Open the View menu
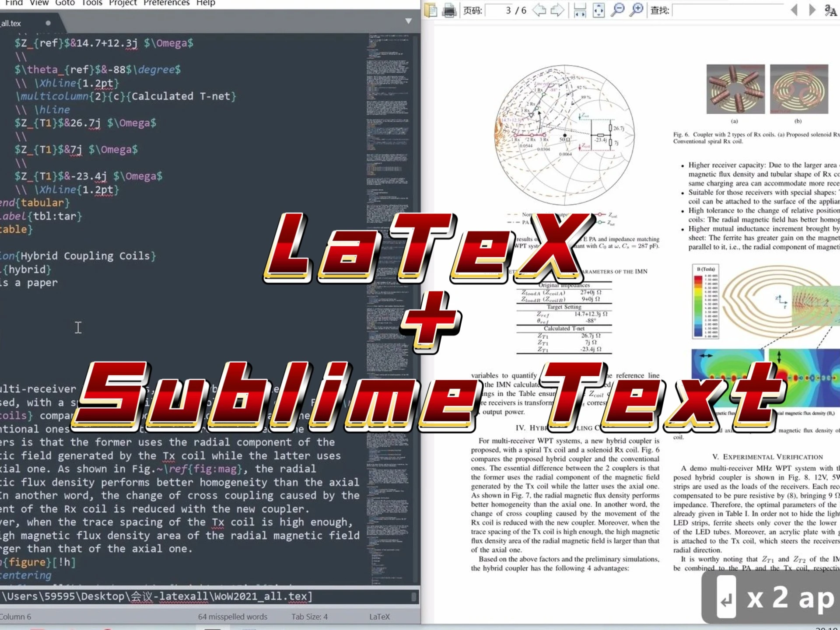840x630 pixels. [39, 3]
